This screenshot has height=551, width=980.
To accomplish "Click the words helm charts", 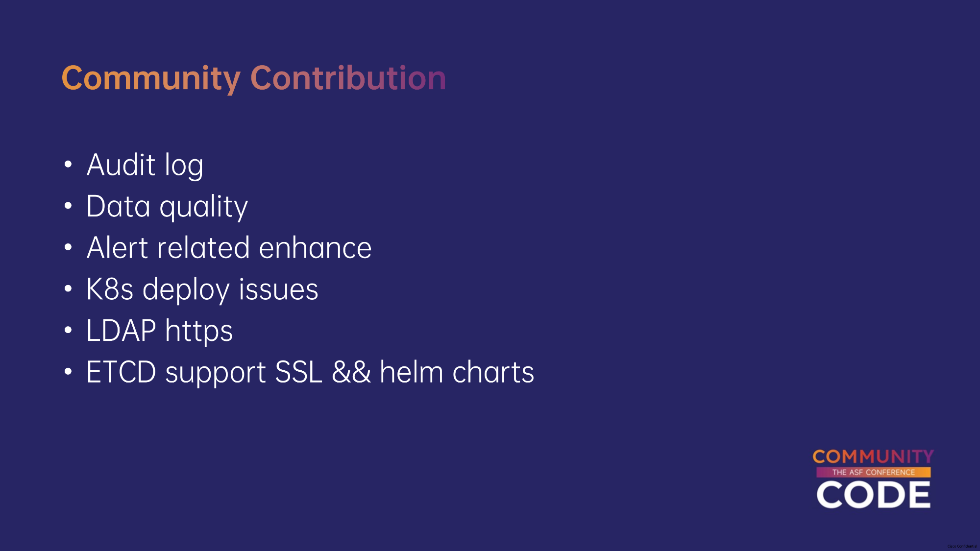I will tap(457, 372).
